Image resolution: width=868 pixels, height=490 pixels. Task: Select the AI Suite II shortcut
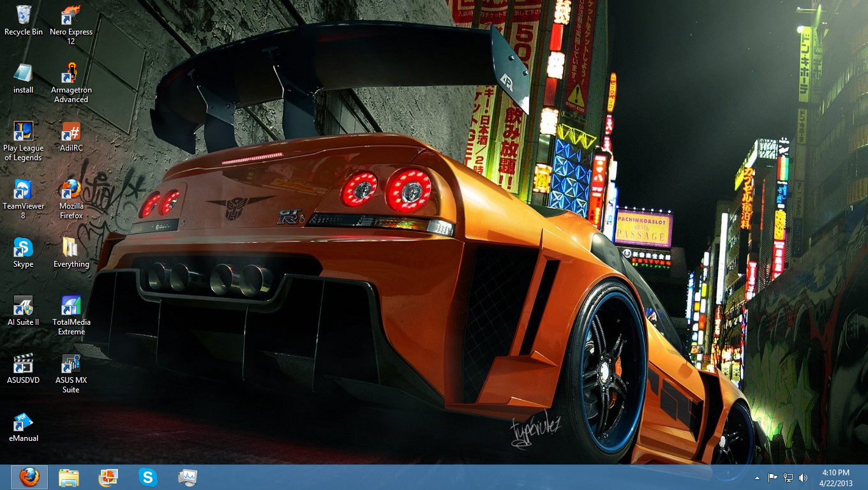click(24, 306)
